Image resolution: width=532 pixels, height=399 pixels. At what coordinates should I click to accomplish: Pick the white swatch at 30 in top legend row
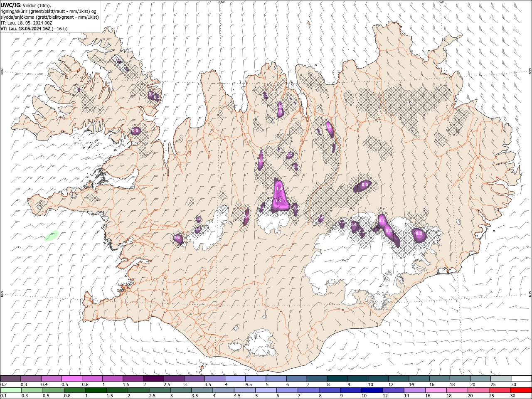pos(521,379)
